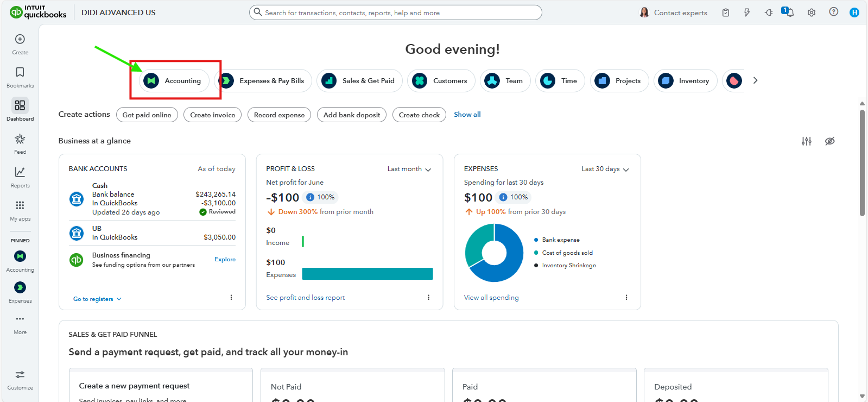
Task: Select the Sales & Get Paid tab
Action: click(x=359, y=81)
